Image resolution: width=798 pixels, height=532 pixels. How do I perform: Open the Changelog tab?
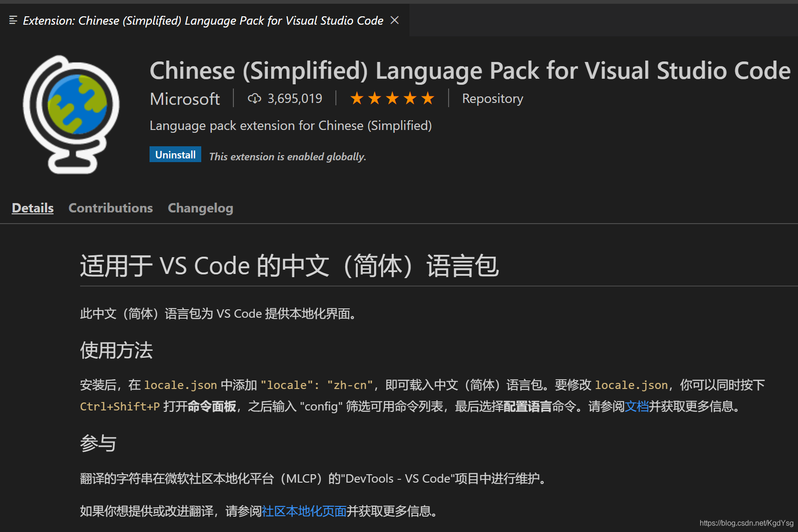200,208
